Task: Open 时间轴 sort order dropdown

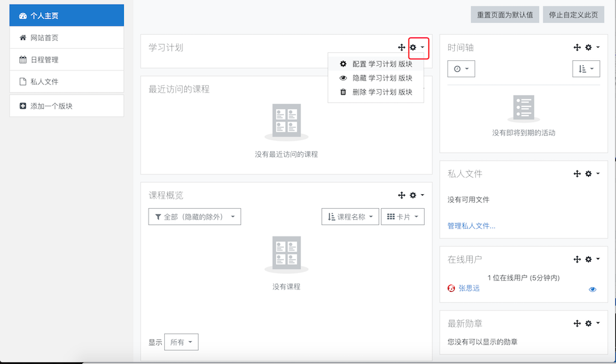Action: click(586, 69)
